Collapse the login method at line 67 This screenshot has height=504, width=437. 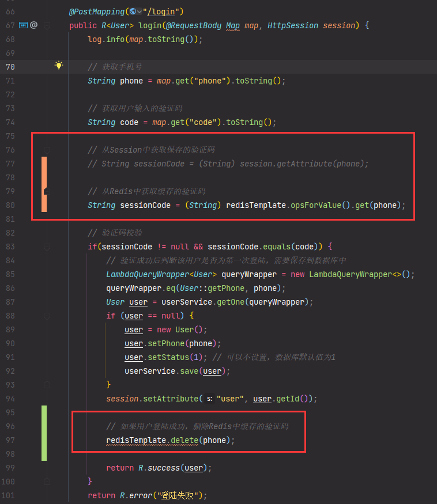47,25
